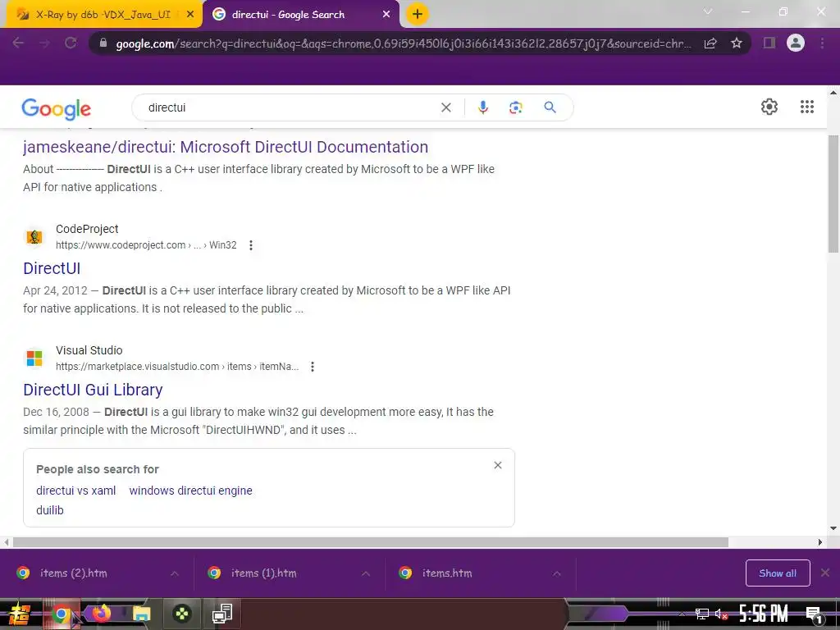Share this page icon in address bar
Screen dimensions: 840x630
[x=710, y=43]
